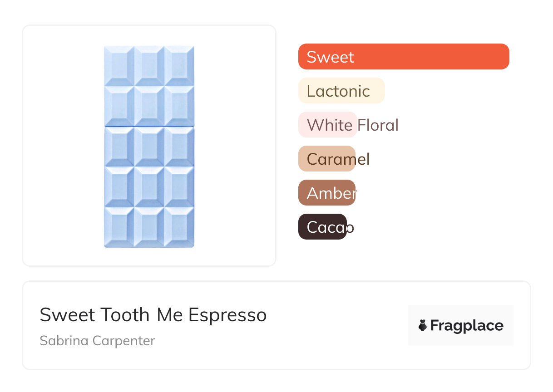Screen dimensions: 553x392
Task: Click the three-row lower body of the bottle
Action: point(149,187)
